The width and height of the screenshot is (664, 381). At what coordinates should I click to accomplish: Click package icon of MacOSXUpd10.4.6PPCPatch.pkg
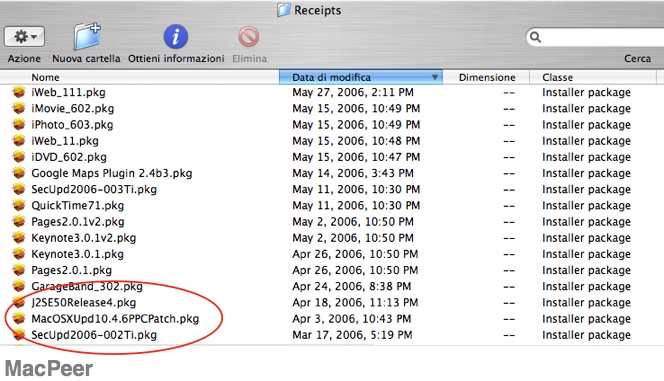[x=19, y=318]
